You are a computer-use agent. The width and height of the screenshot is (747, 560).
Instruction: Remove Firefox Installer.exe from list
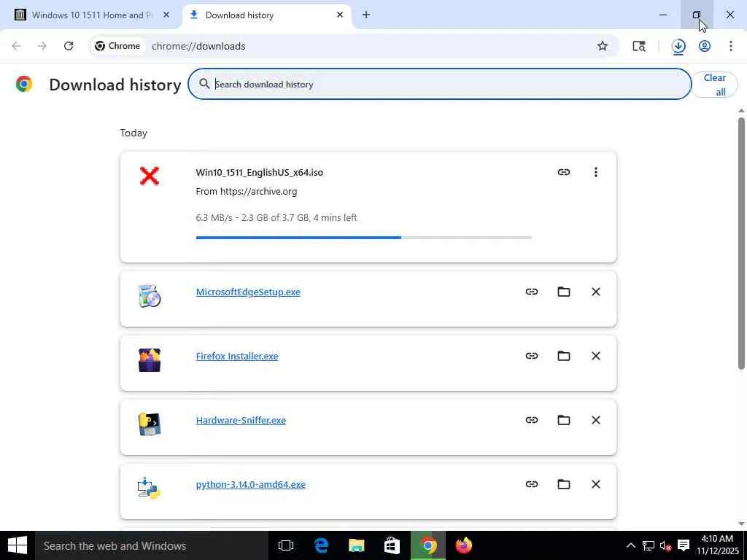coord(595,356)
